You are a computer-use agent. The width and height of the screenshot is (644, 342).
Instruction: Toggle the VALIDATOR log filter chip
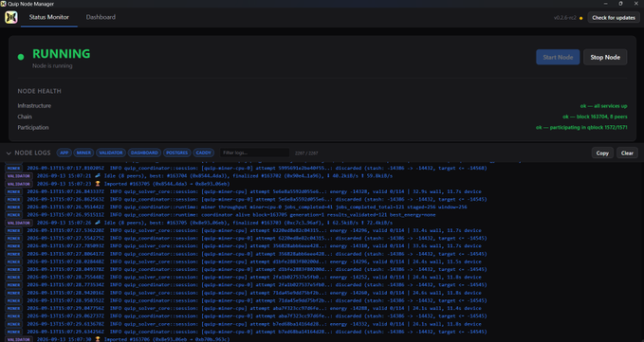111,153
